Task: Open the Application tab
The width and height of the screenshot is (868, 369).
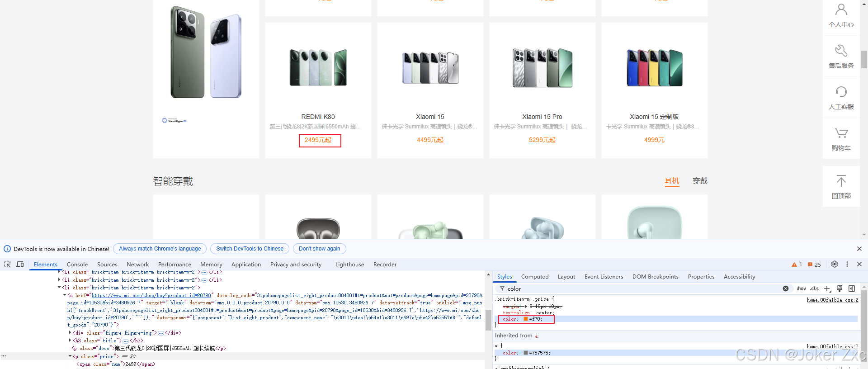Action: tap(246, 265)
